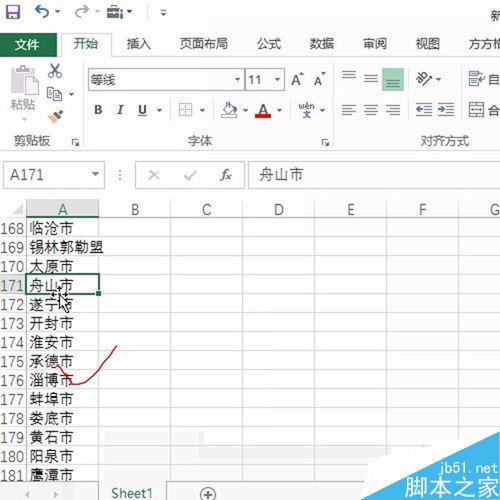The width and height of the screenshot is (500, 500).
Task: Toggle Bold formatting
Action: coord(98,110)
